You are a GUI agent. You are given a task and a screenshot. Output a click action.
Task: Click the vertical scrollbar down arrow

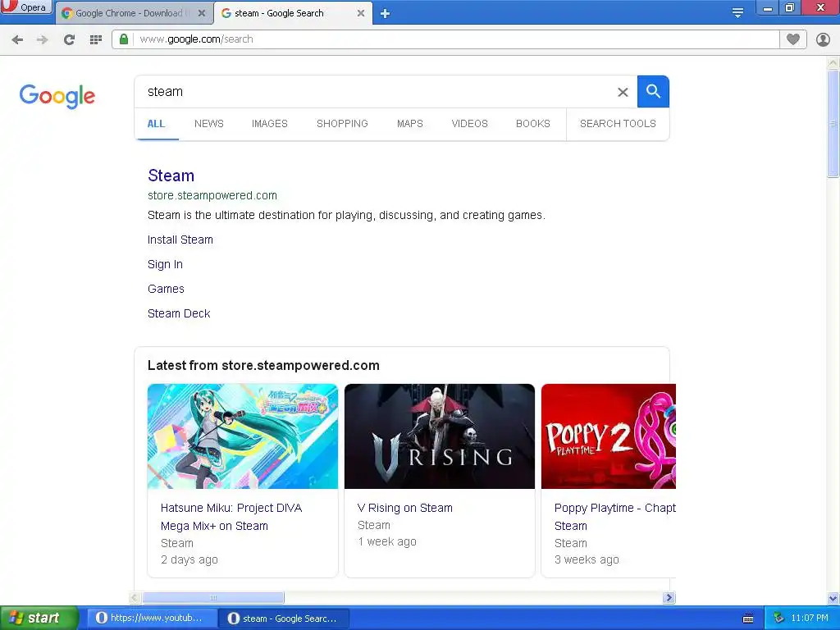[833, 598]
